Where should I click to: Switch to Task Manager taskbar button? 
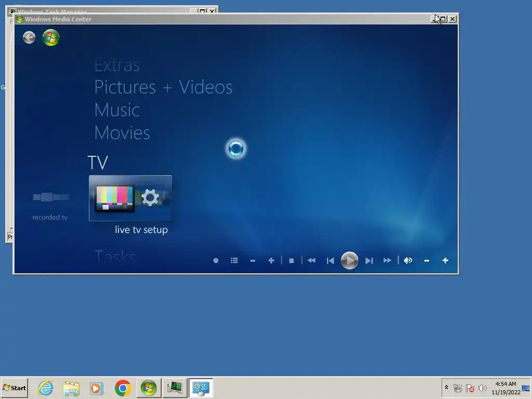click(175, 388)
